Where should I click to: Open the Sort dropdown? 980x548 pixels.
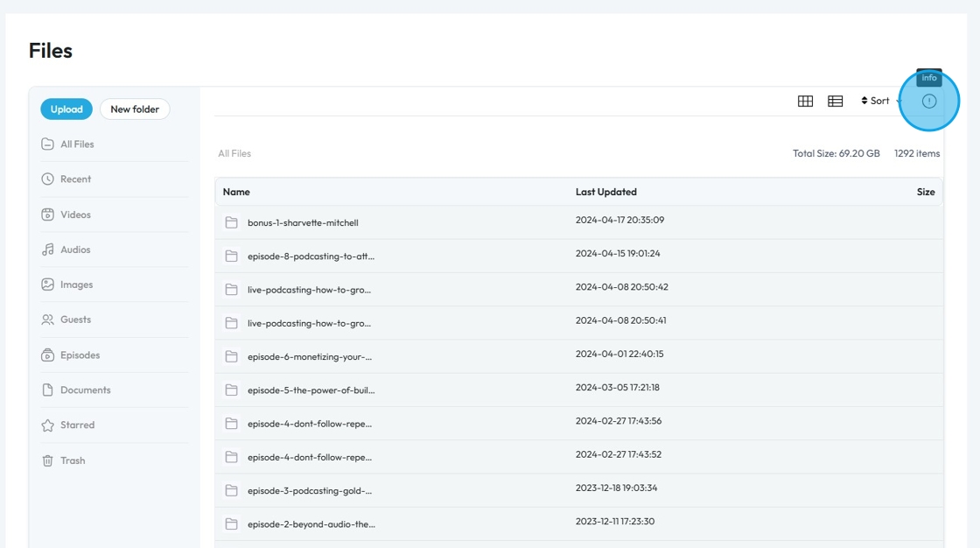pyautogui.click(x=877, y=102)
